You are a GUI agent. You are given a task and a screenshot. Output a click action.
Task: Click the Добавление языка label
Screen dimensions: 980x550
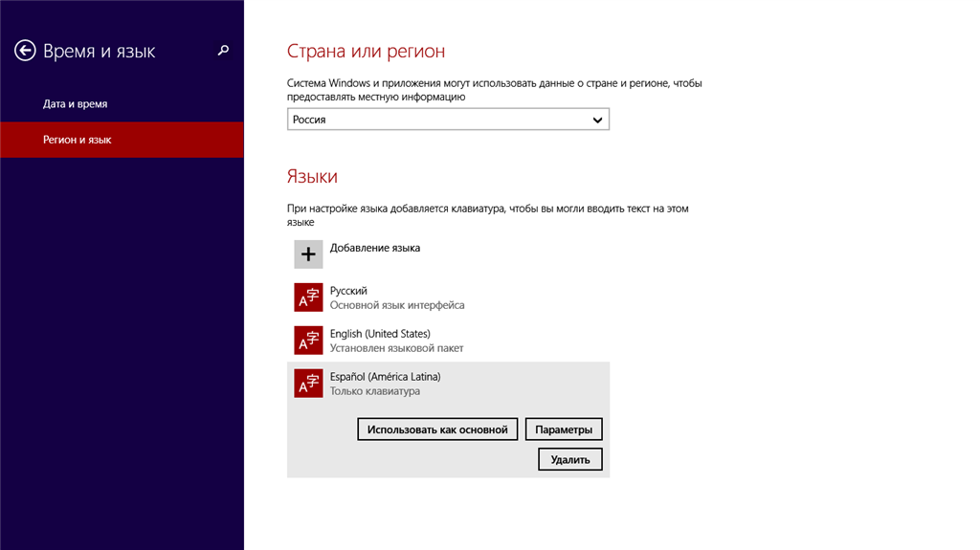pyautogui.click(x=375, y=248)
